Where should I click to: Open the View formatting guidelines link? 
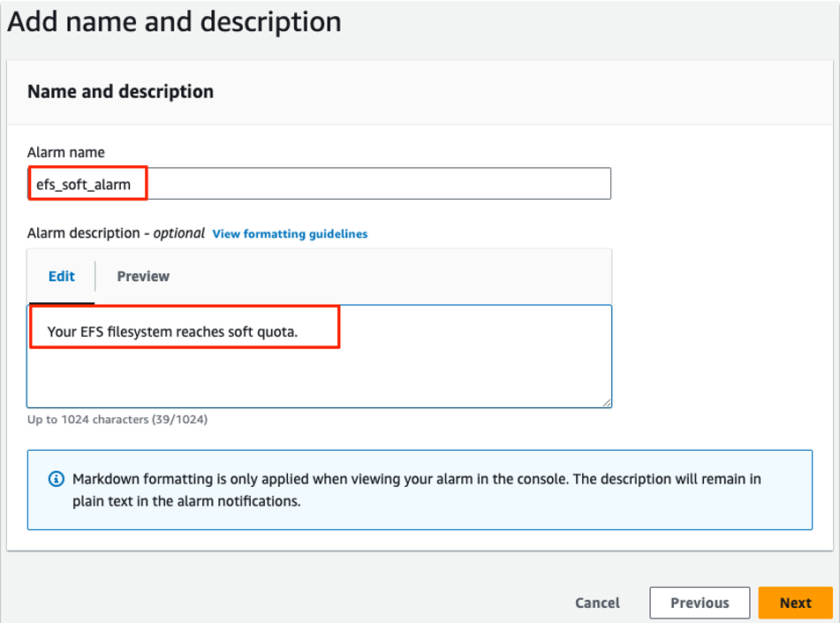click(290, 233)
